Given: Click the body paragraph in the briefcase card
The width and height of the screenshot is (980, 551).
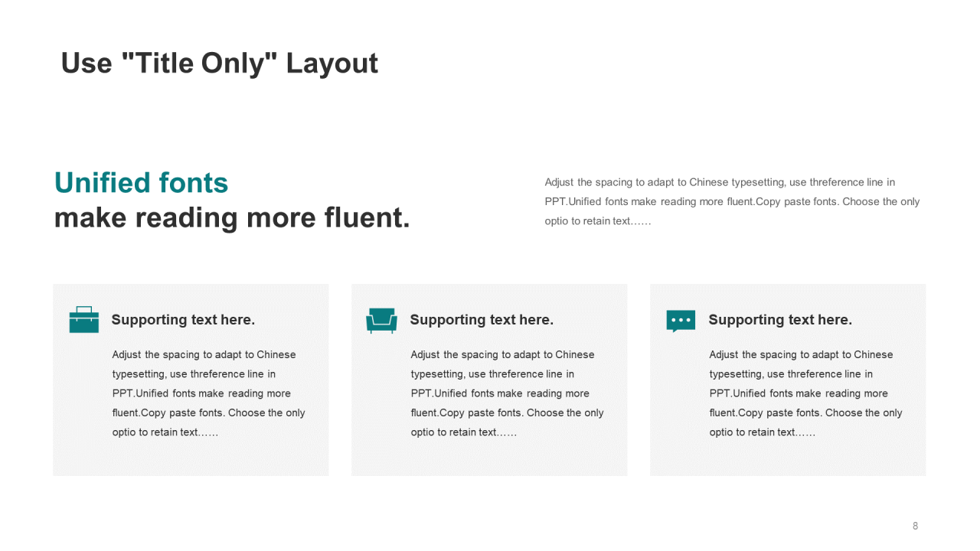Looking at the screenshot, I should [x=208, y=393].
